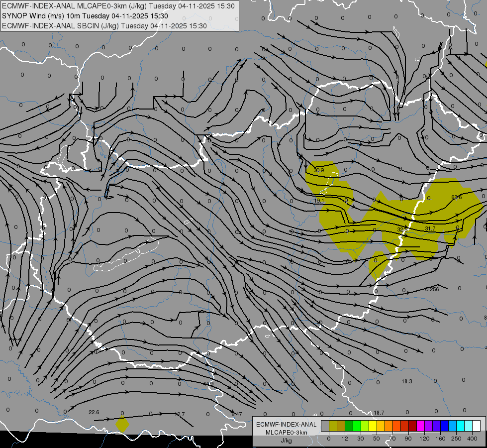Click the '6.47' value on the map

tap(237, 414)
